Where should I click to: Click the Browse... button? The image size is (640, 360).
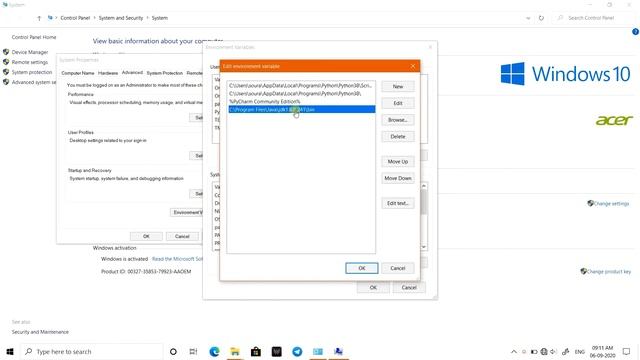[398, 120]
